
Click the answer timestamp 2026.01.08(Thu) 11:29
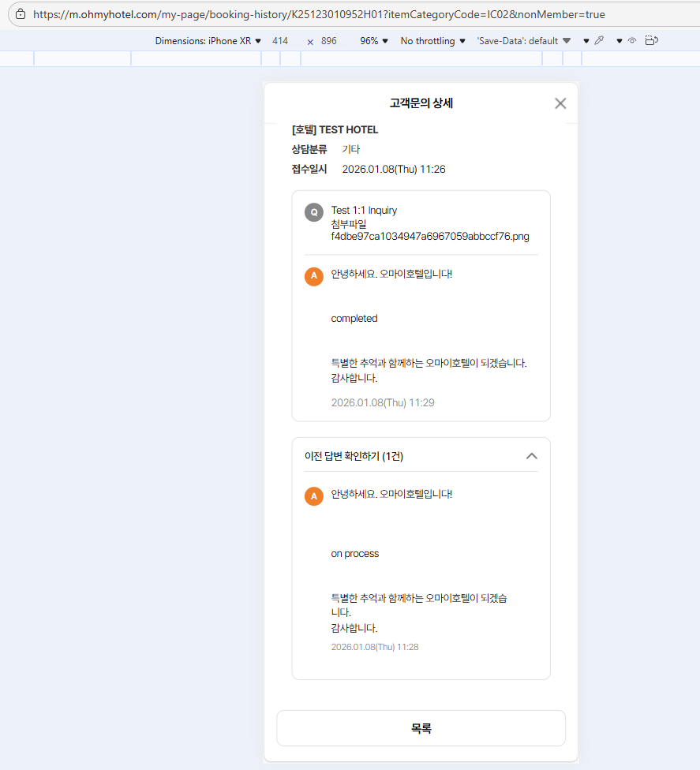click(383, 402)
